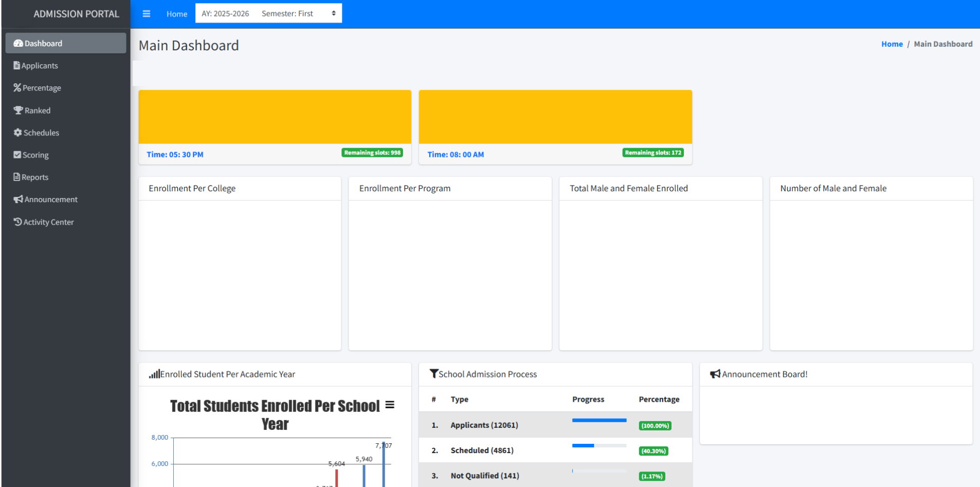Open the Reports menu item
980x487 pixels.
coord(35,177)
